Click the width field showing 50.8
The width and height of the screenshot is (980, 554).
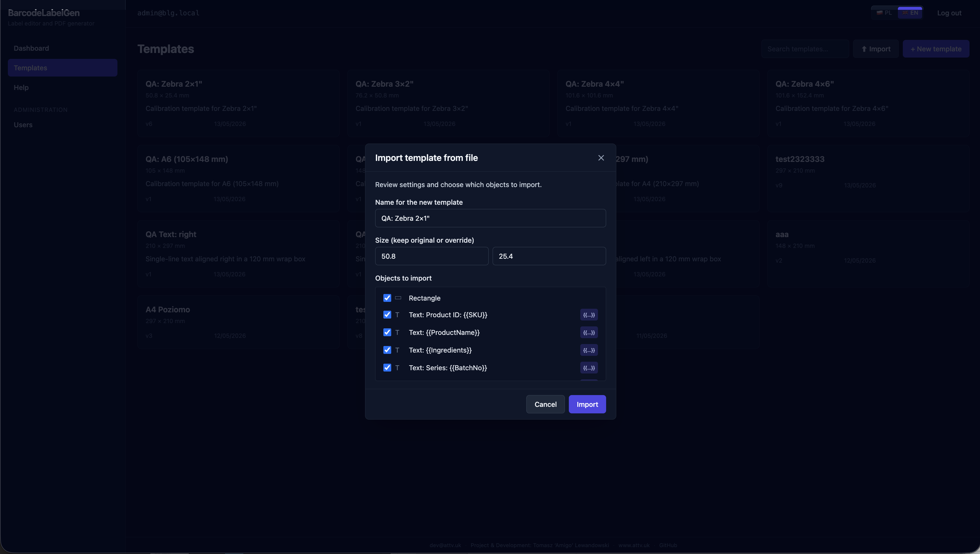tap(431, 256)
